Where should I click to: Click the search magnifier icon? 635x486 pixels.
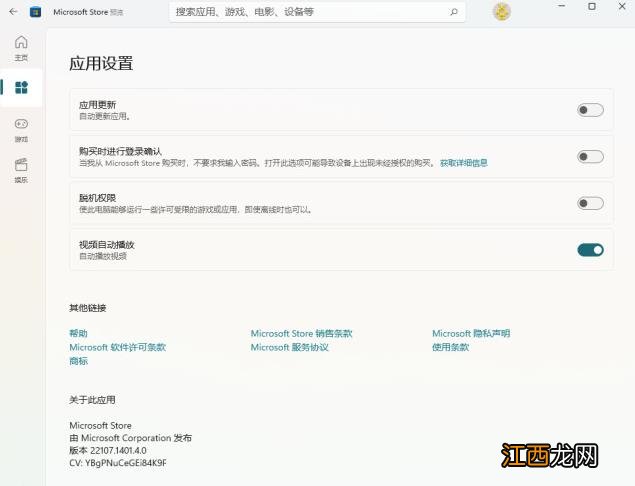[454, 12]
